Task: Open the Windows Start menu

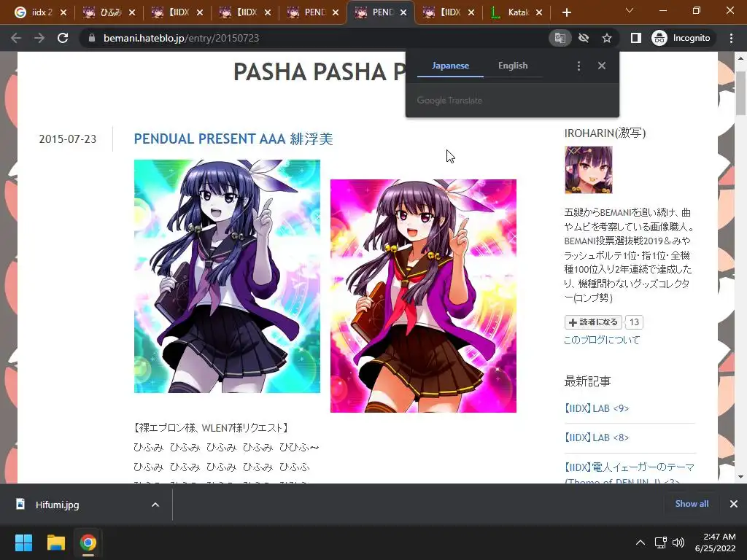Action: pyautogui.click(x=24, y=542)
